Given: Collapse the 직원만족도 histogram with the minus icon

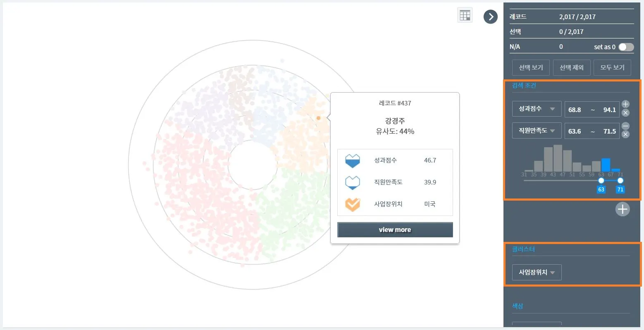Looking at the screenshot, I should (625, 126).
